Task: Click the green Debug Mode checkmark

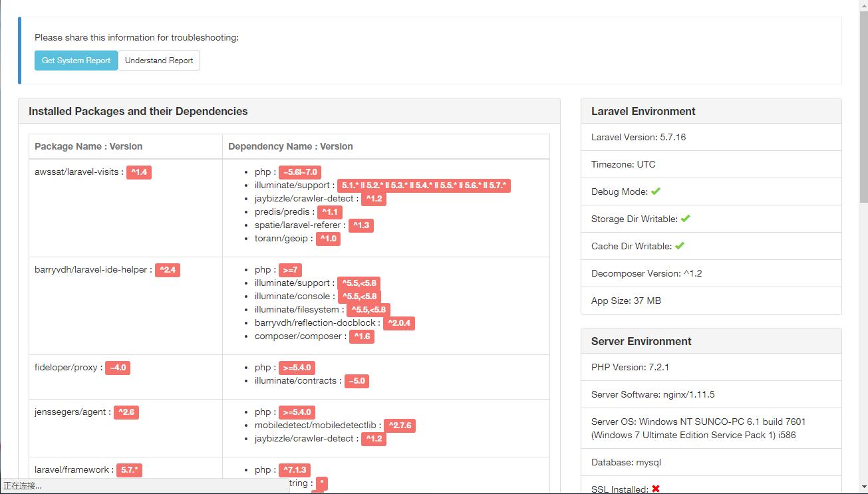Action: (x=655, y=191)
